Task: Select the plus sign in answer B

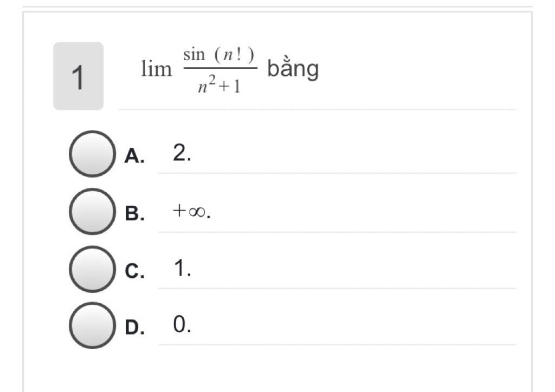Action: click(179, 211)
